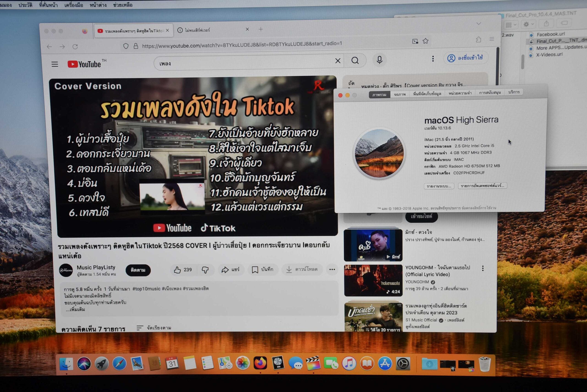Like the video with thumbs up

(x=177, y=270)
